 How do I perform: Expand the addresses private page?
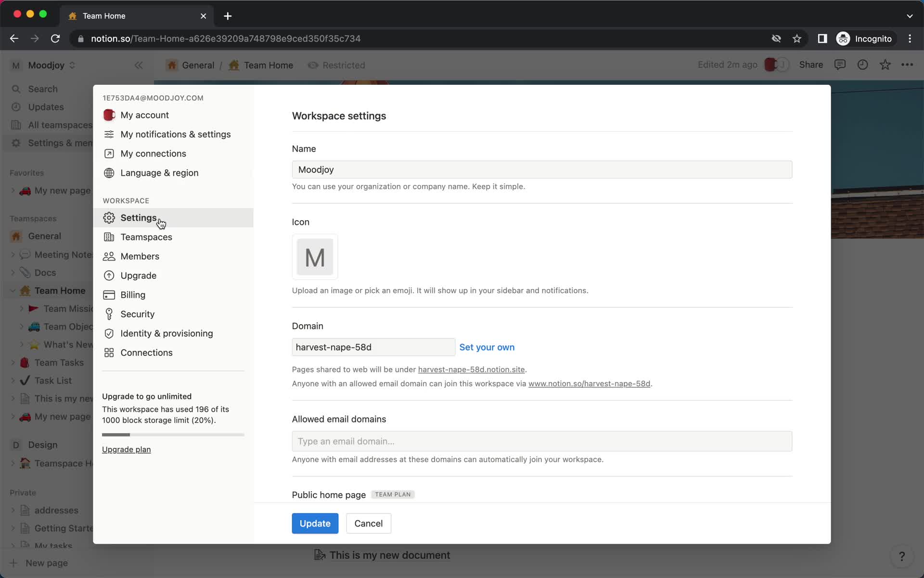point(13,510)
